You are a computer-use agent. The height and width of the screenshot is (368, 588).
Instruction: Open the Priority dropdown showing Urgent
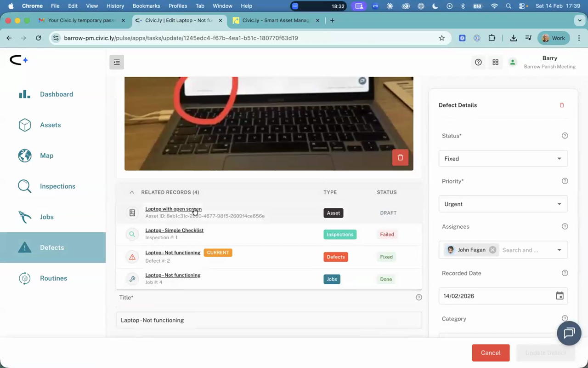tap(503, 204)
